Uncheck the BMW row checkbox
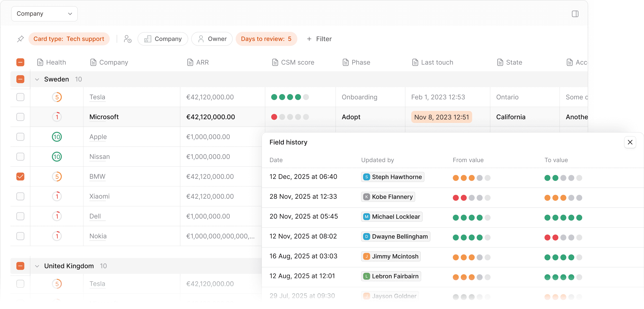644x309 pixels. [x=20, y=176]
